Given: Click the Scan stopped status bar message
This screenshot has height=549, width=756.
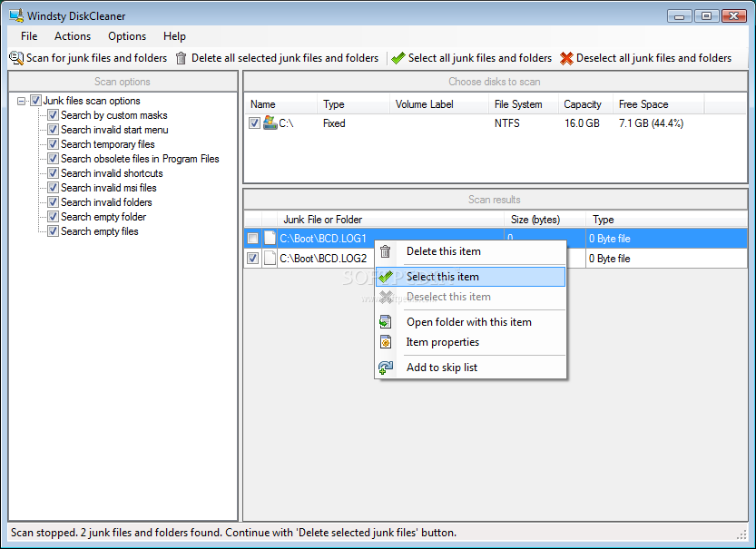Looking at the screenshot, I should 233,533.
